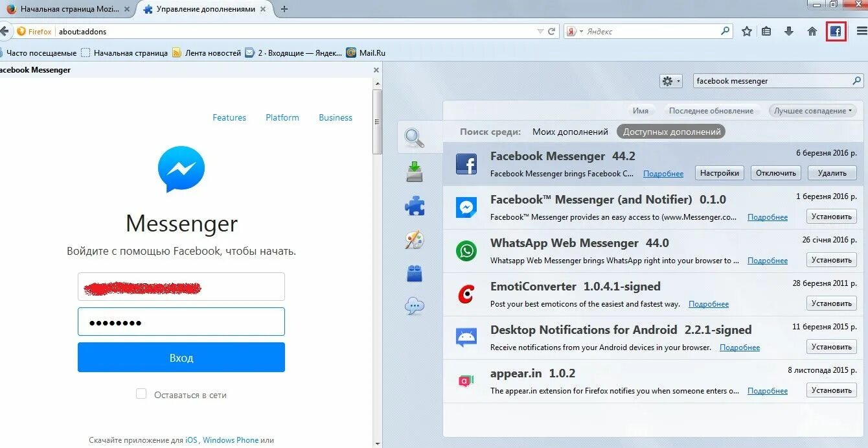Open the Appearance themes palette category
This screenshot has width=868, height=448.
point(414,240)
